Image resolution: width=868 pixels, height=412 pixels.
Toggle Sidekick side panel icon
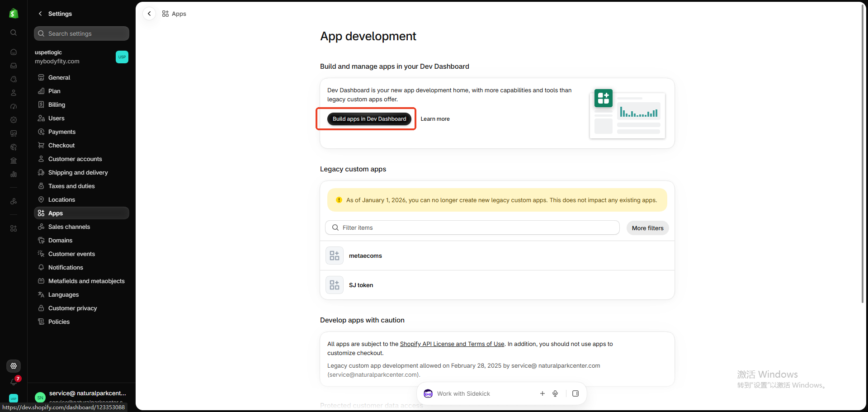(576, 393)
